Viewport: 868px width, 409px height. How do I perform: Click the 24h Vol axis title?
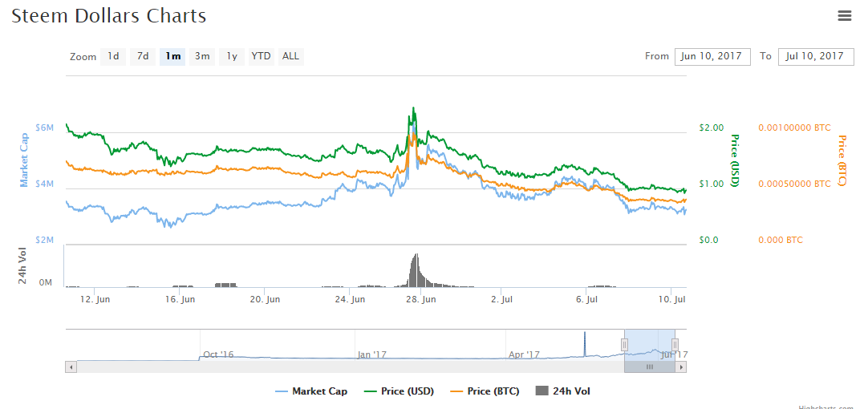tap(23, 267)
